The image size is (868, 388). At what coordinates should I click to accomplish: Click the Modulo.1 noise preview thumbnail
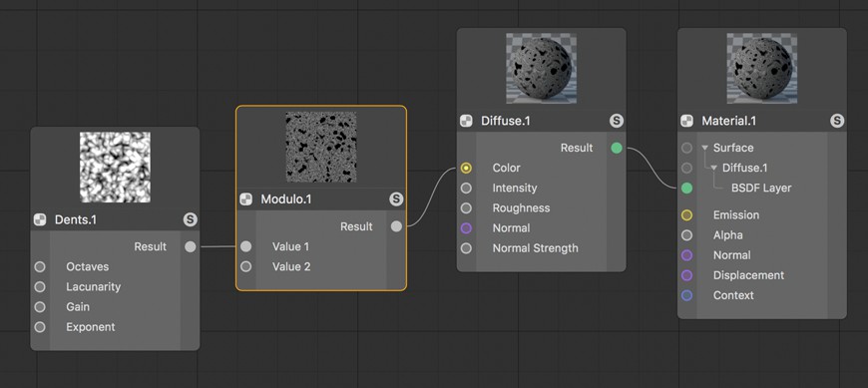(321, 147)
